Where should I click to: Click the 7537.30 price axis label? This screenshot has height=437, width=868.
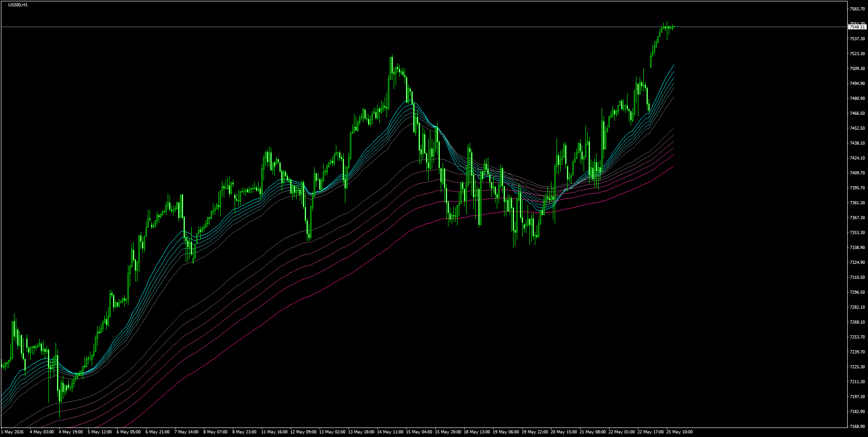[857, 39]
